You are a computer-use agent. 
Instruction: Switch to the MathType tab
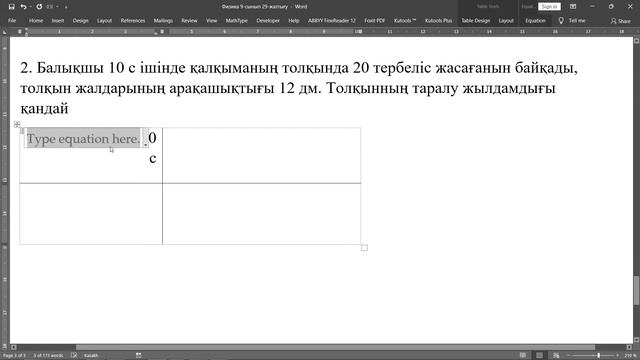[x=237, y=20]
